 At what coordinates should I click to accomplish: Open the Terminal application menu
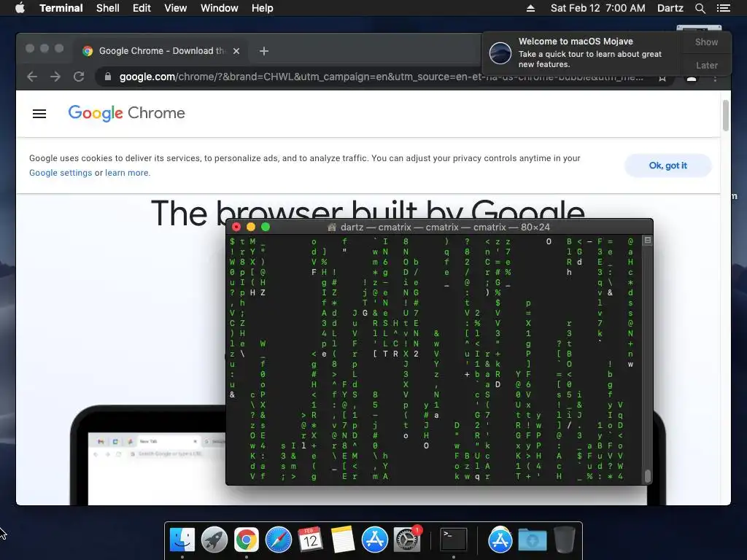(x=61, y=8)
